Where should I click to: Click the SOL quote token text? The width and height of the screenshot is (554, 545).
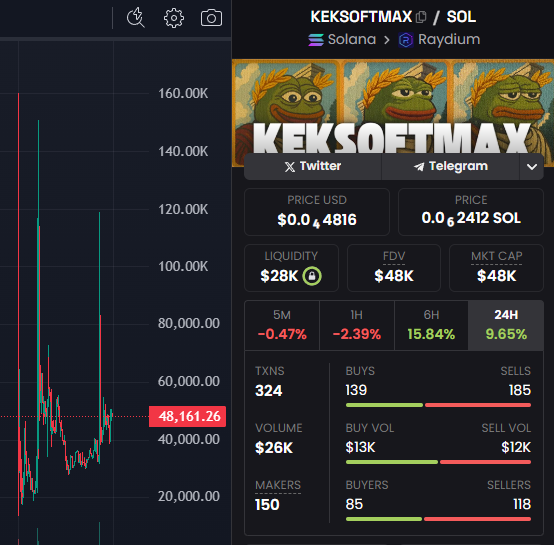(x=461, y=17)
